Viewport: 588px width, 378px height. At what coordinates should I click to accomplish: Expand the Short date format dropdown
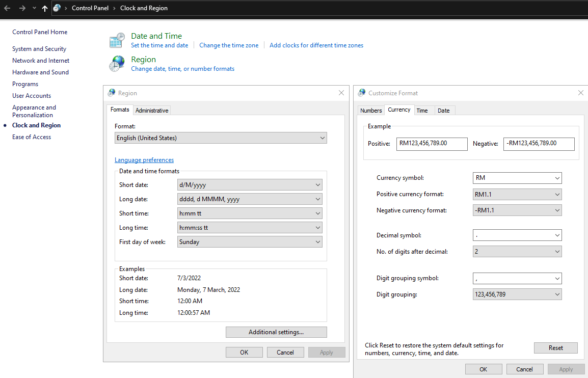click(249, 185)
